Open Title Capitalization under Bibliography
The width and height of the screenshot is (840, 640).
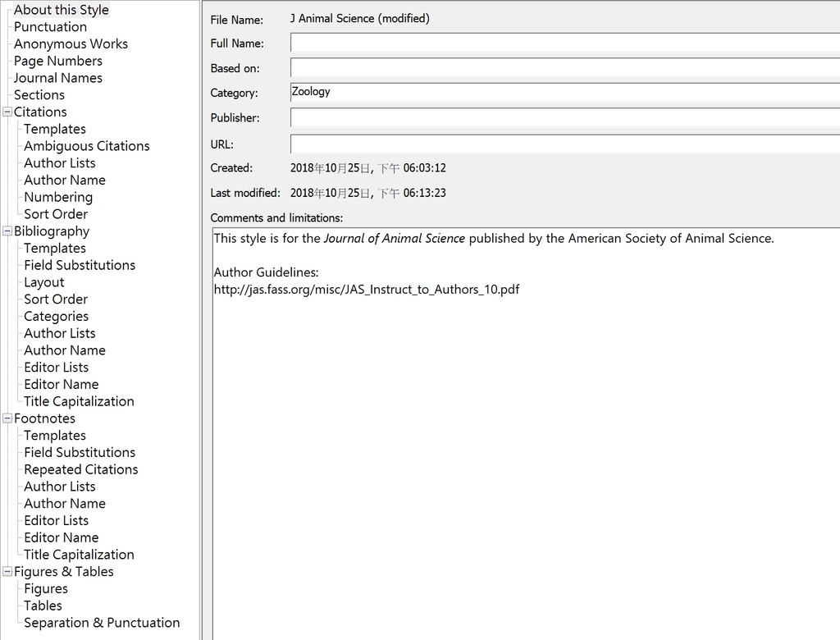[79, 401]
